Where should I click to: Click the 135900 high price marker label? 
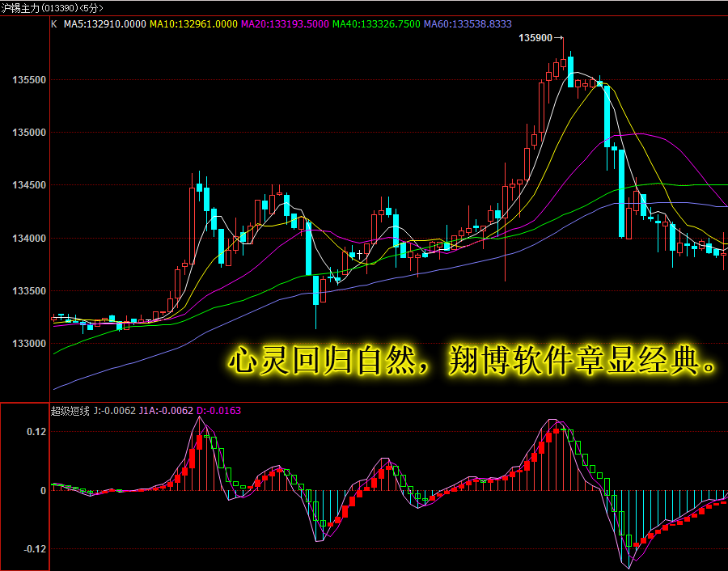pyautogui.click(x=535, y=38)
